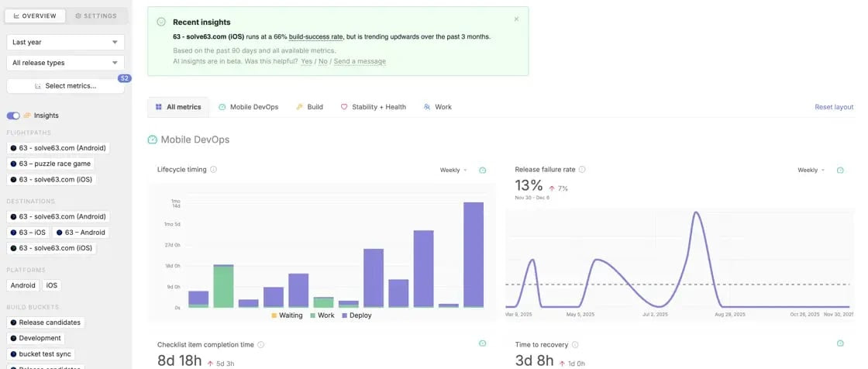Click the Checklist item completion time info icon
Screen dimensions: 868x369
pos(260,345)
